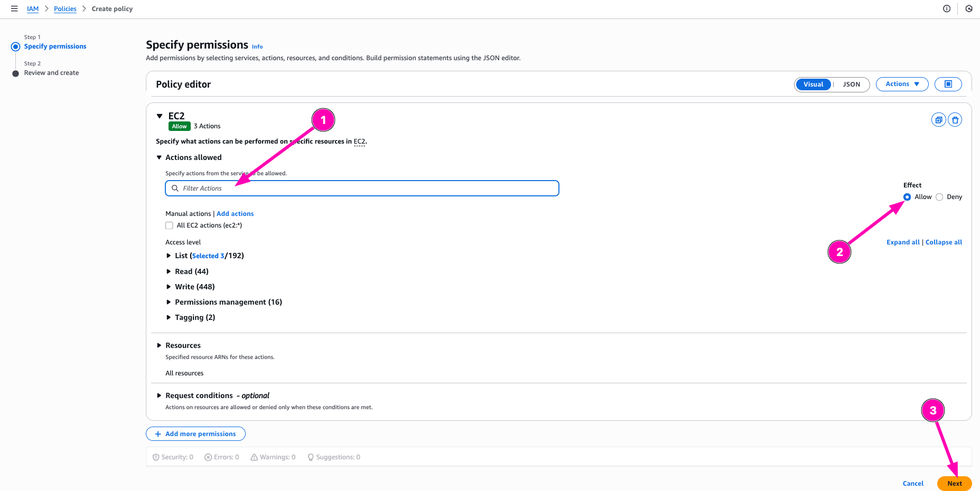Image resolution: width=980 pixels, height=491 pixels.
Task: Click the square icon button beside Actions
Action: coord(948,84)
